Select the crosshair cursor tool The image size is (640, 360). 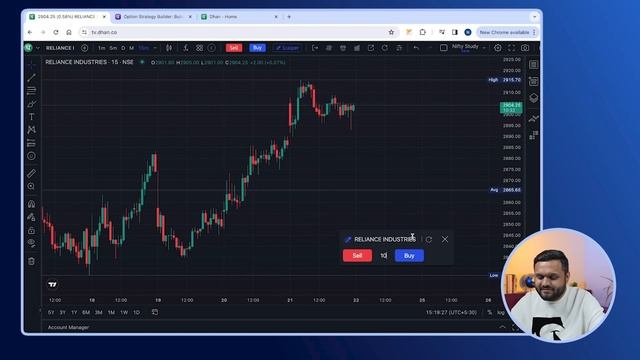[x=31, y=64]
